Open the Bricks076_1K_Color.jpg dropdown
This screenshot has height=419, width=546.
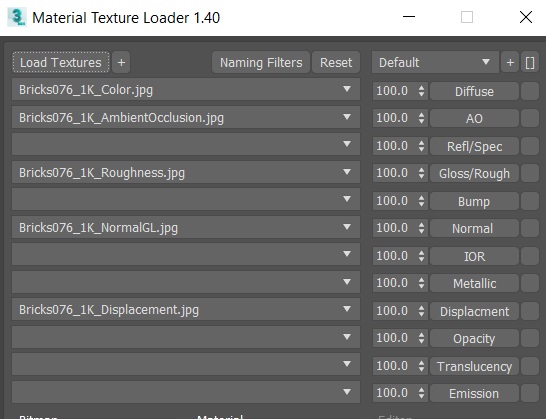(186, 90)
